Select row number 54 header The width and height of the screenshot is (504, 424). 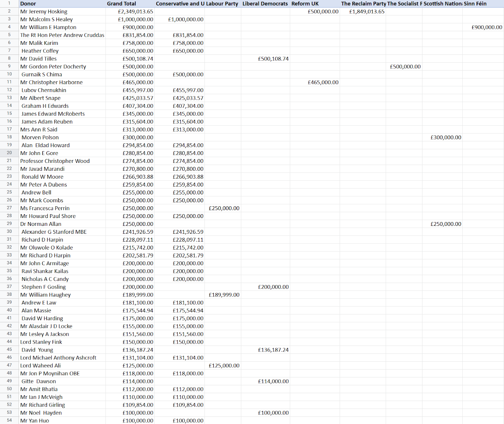9,420
